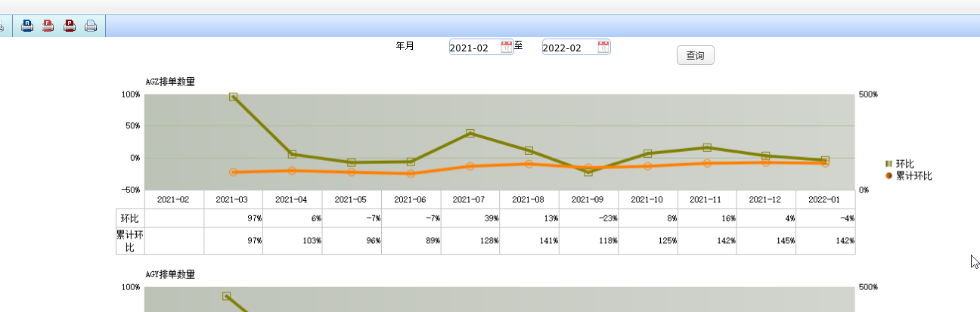Screen dimensions: 980x312
Task: Click the 39% cell under 2021-07
Action: pos(470,218)
